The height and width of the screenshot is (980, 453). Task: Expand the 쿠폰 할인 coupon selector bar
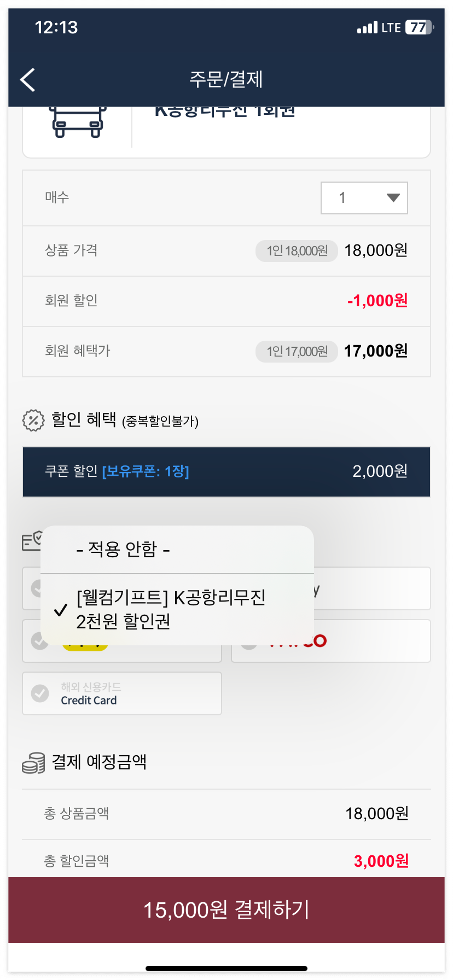click(226, 472)
